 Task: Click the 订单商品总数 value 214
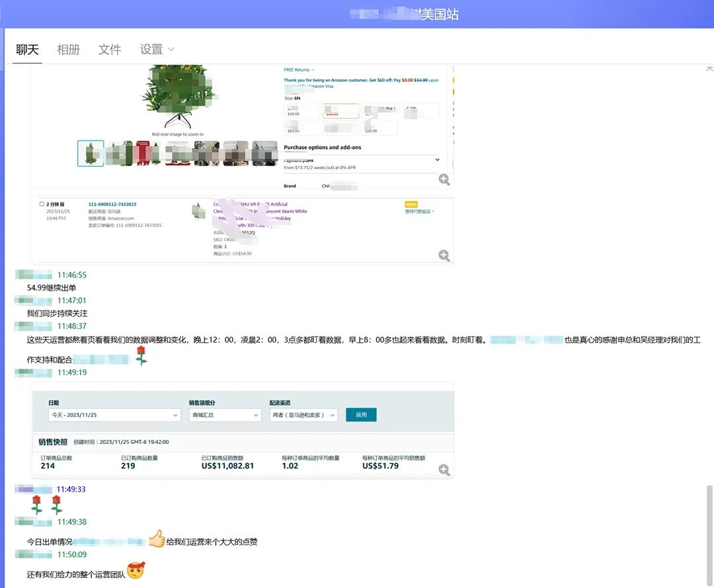click(48, 466)
